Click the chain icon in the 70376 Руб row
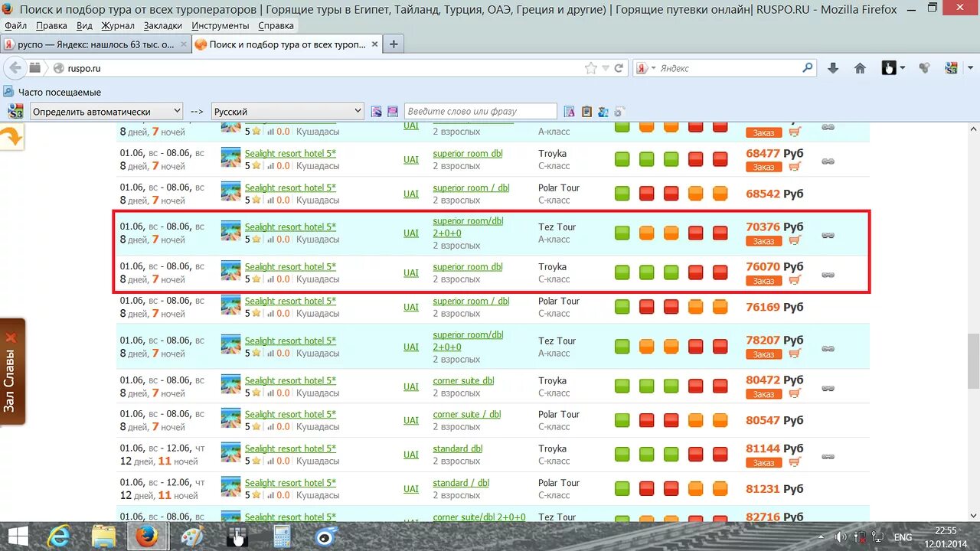This screenshot has height=551, width=980. click(828, 235)
